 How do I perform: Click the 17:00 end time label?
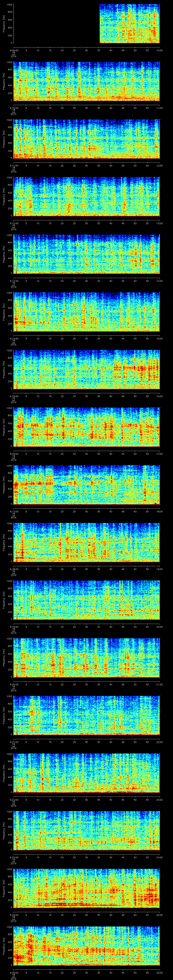[160, 454]
